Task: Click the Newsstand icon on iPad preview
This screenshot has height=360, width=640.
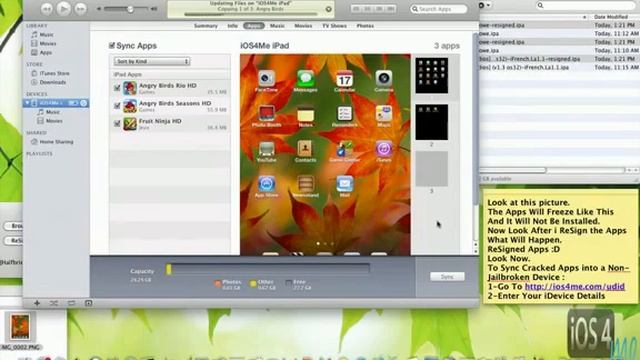Action: point(305,184)
